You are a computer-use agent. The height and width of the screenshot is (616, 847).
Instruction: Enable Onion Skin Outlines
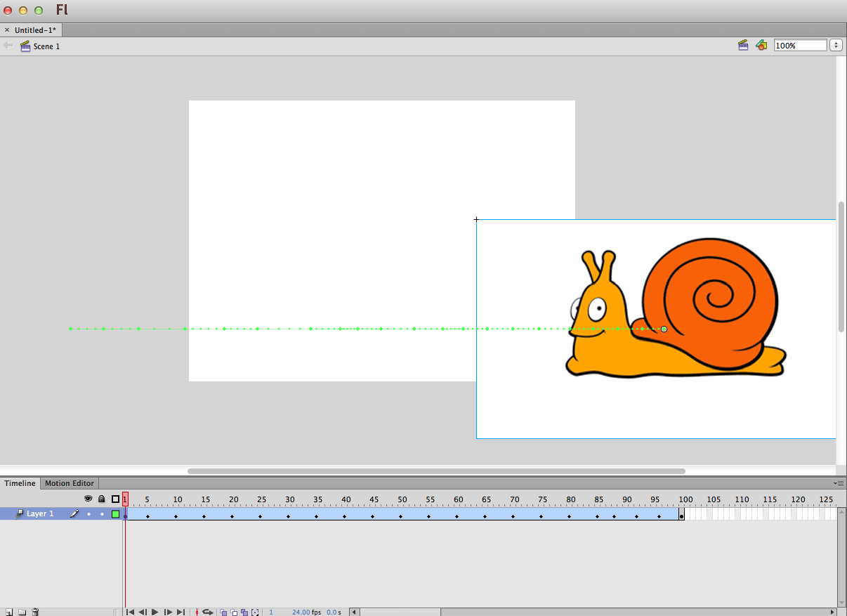point(234,612)
